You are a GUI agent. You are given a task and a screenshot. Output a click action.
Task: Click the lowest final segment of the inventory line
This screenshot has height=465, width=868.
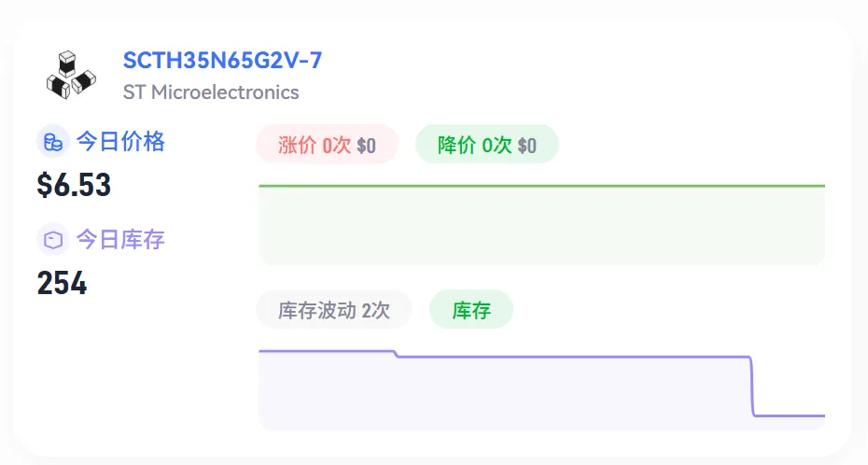pyautogui.click(x=790, y=416)
